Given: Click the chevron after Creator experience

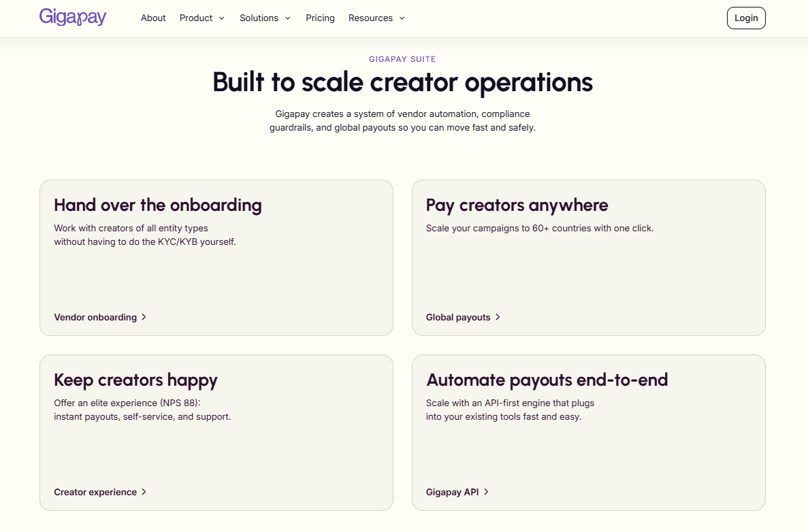Looking at the screenshot, I should click(x=144, y=492).
